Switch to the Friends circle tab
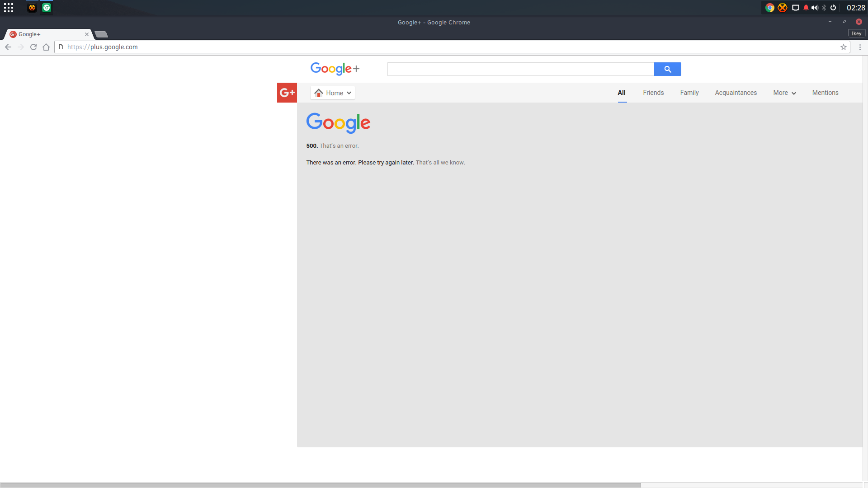This screenshot has height=488, width=868. pos(653,93)
